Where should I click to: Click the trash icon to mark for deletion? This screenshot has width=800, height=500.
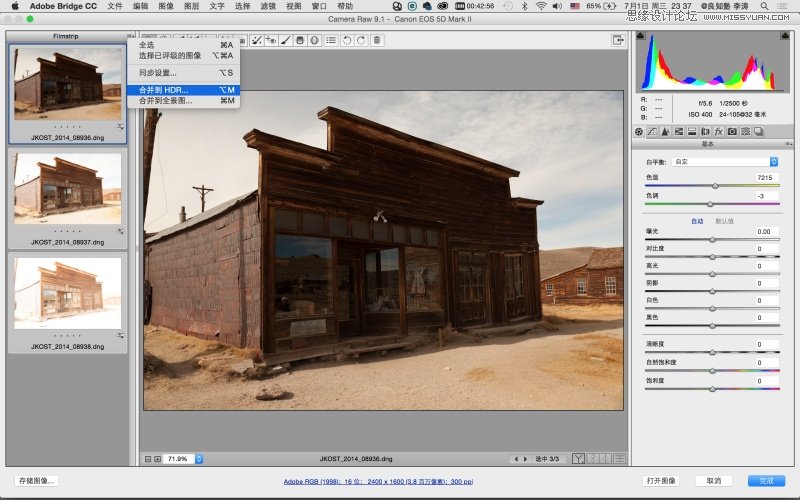point(376,40)
